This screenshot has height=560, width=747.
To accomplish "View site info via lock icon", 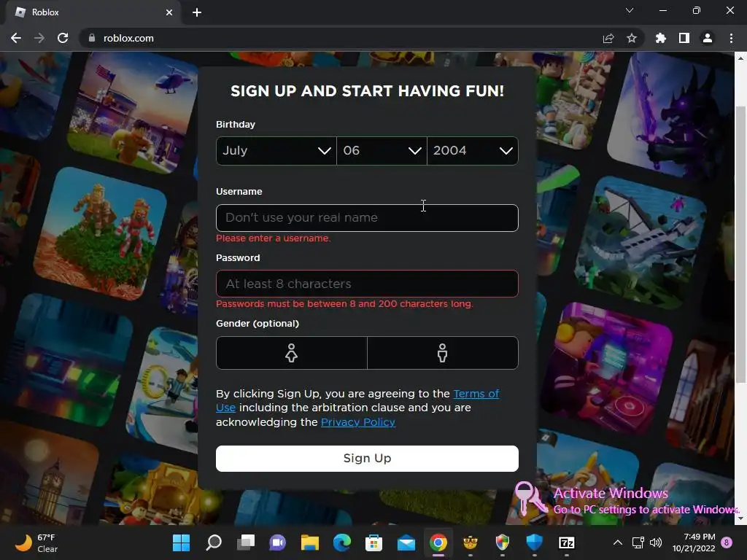I will click(92, 38).
